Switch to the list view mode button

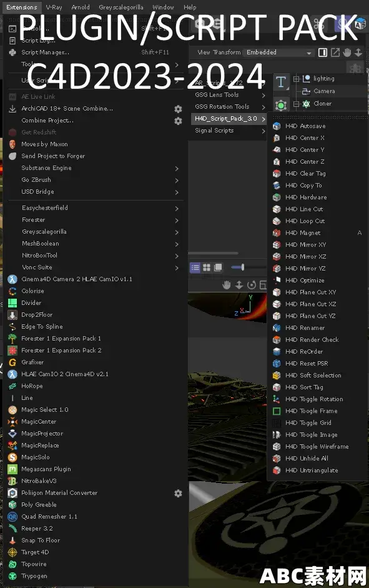(x=195, y=267)
